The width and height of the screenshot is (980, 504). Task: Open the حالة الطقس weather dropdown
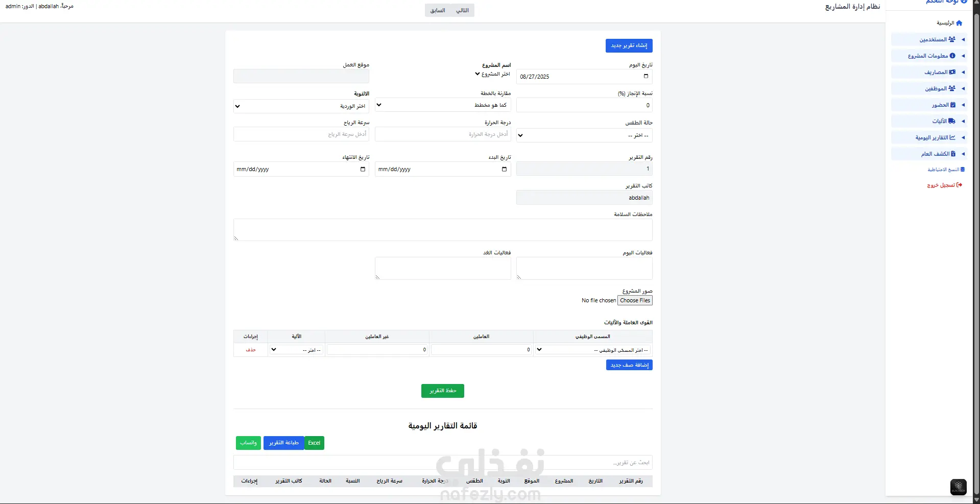tap(584, 135)
